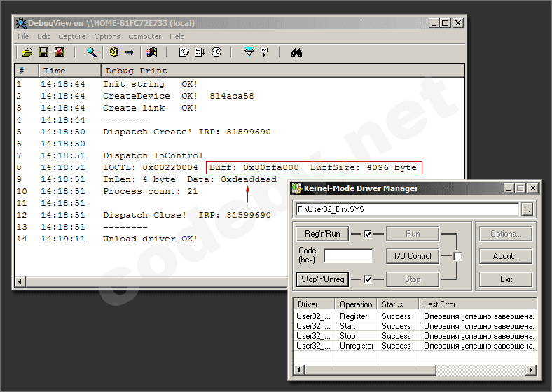Open the Filter/Highlight funnel icon
Image resolution: width=552 pixels, height=392 pixels.
pos(249,52)
